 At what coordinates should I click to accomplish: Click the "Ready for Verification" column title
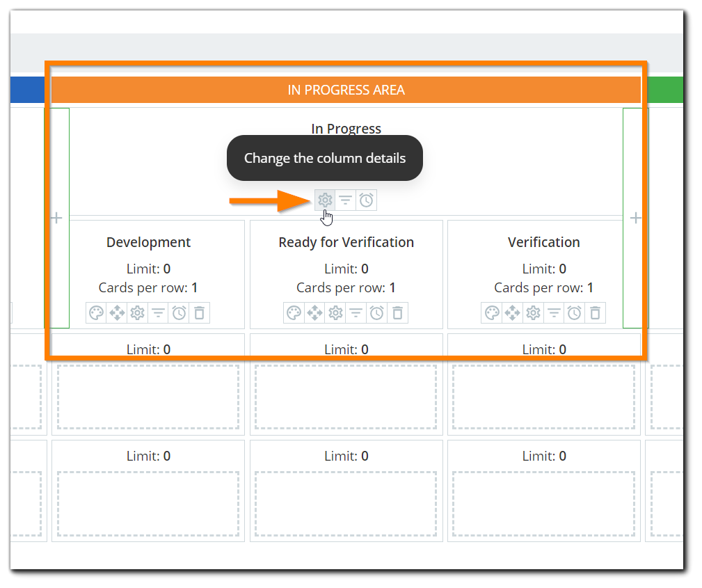point(346,242)
